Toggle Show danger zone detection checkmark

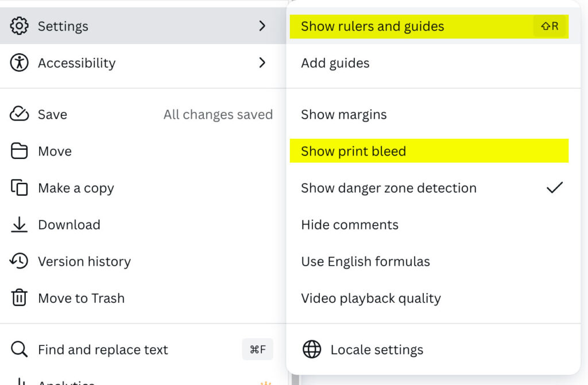click(x=554, y=188)
